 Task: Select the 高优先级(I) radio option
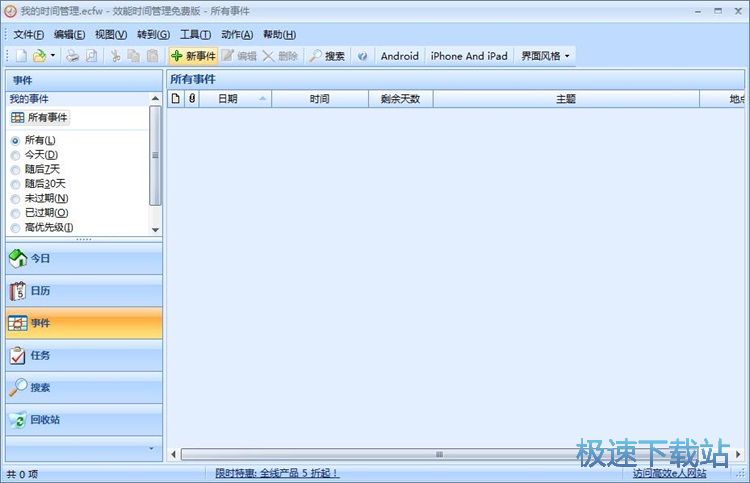(42, 228)
